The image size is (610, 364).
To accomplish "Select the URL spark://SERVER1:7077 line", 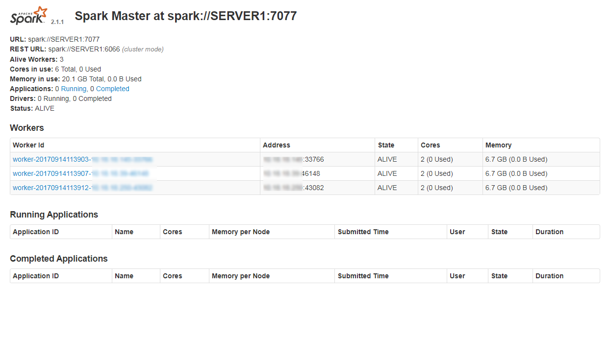I will click(55, 39).
